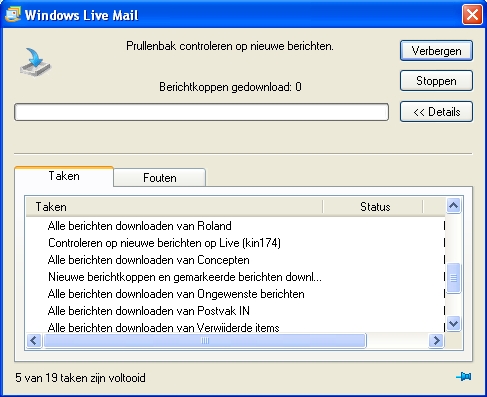This screenshot has height=397, width=487.
Task: Click the Stoppen button
Action: (x=436, y=81)
